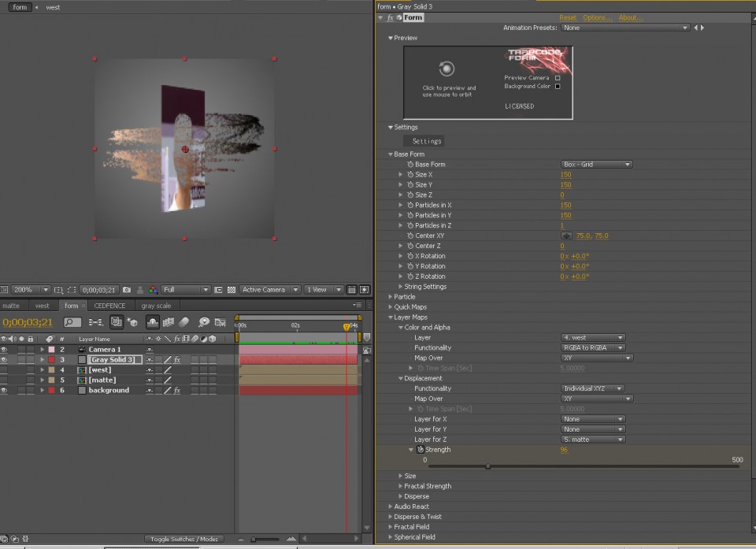
Task: Hide the Camera 1 layer using eye toggle
Action: click(4, 349)
